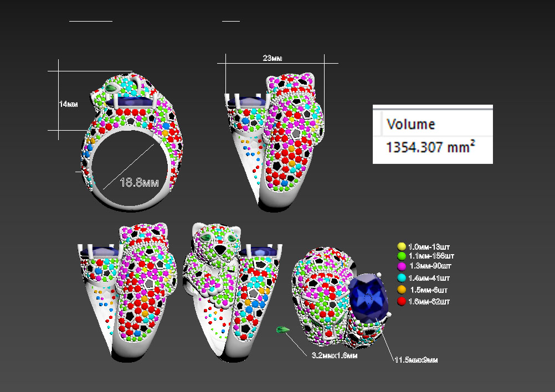The height and width of the screenshot is (392, 555).
Task: Click the '23мм' width dimension label
Action: 273,58
